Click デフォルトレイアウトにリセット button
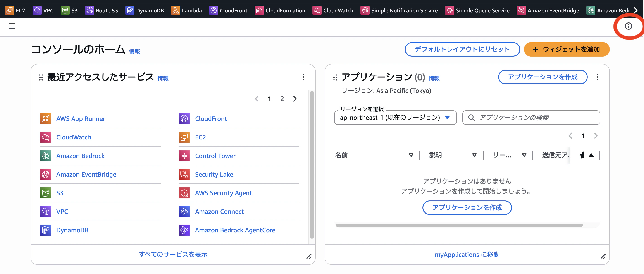 point(462,49)
